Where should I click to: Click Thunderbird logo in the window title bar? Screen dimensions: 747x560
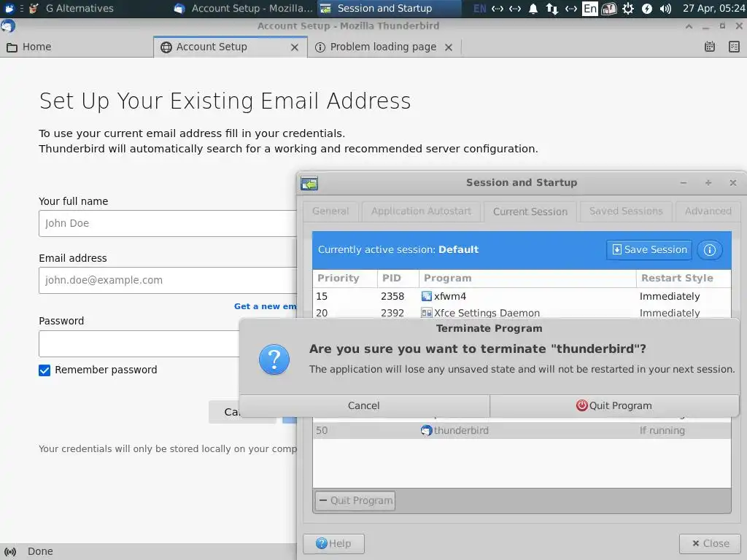pos(7,26)
